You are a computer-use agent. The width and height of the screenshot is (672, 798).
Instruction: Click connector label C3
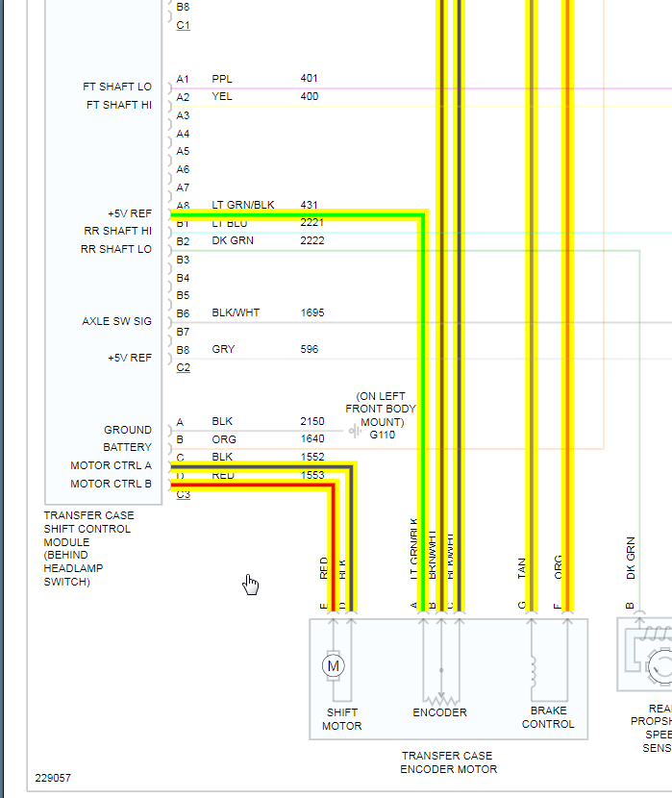(183, 495)
